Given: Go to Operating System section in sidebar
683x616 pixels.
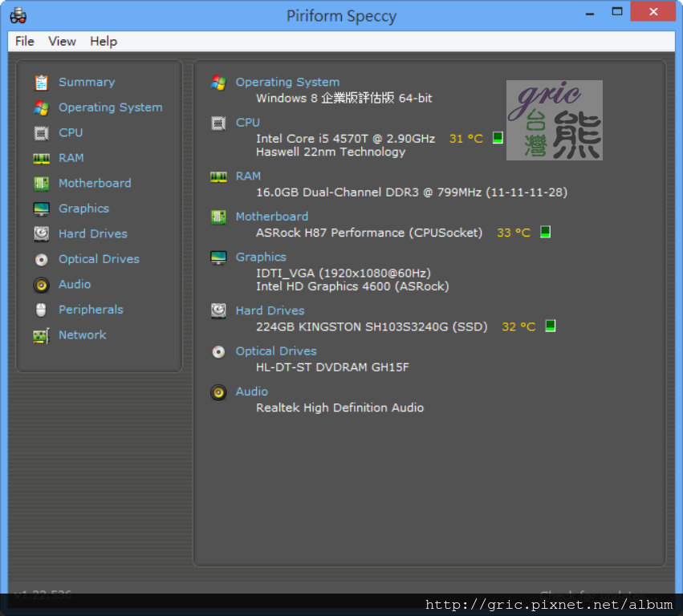Looking at the screenshot, I should 111,107.
